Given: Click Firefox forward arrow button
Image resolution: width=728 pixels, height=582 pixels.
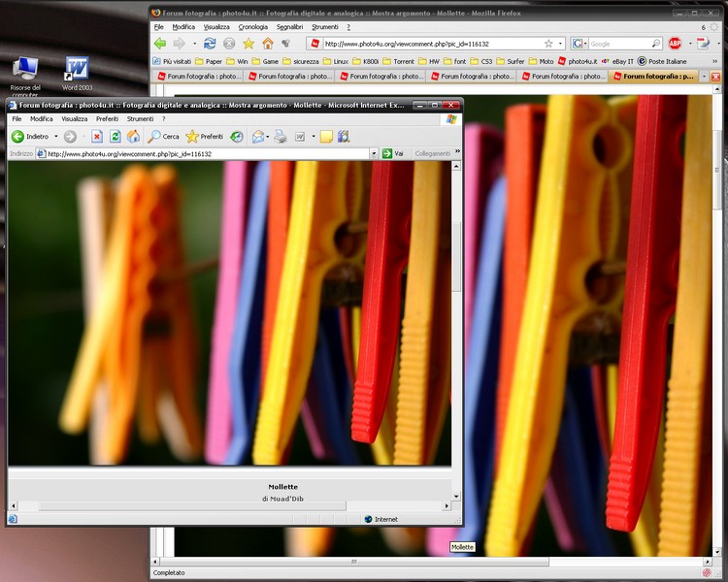Looking at the screenshot, I should 179,44.
